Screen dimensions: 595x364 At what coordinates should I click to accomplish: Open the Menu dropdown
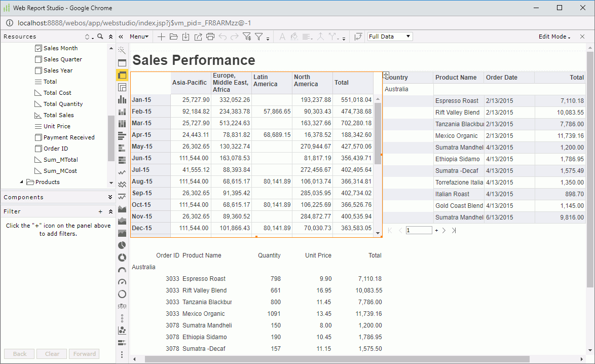(x=139, y=36)
